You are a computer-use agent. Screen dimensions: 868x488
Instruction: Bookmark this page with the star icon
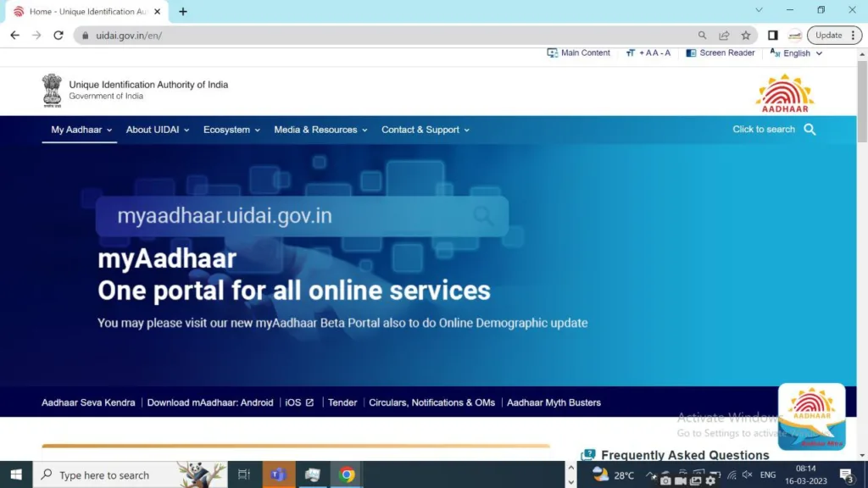pos(746,36)
